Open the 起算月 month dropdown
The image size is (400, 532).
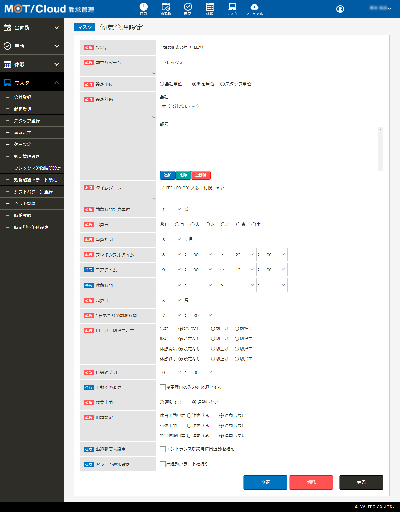click(171, 300)
